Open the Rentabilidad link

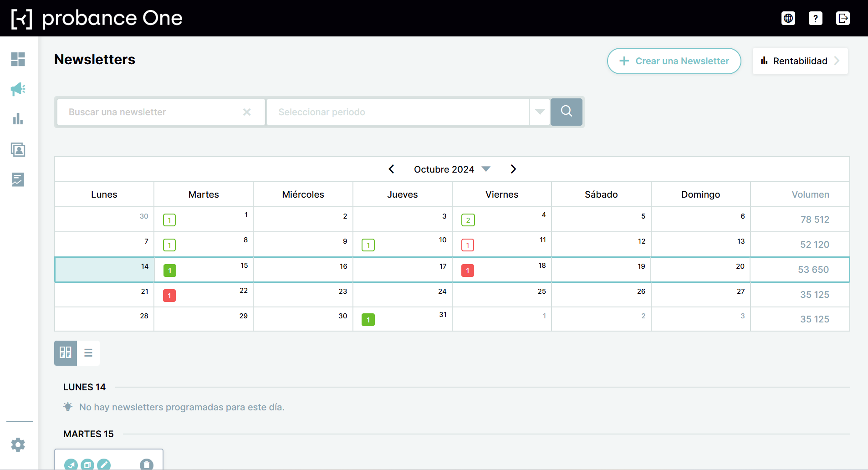(800, 61)
